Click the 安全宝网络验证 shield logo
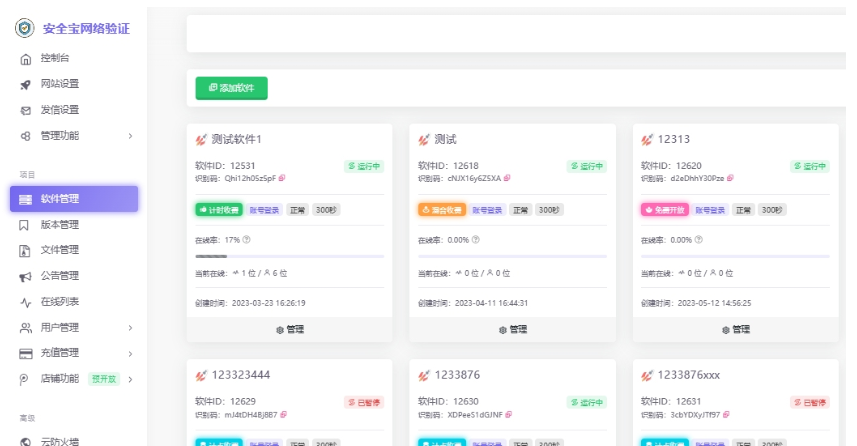The width and height of the screenshot is (857, 446). tap(24, 28)
